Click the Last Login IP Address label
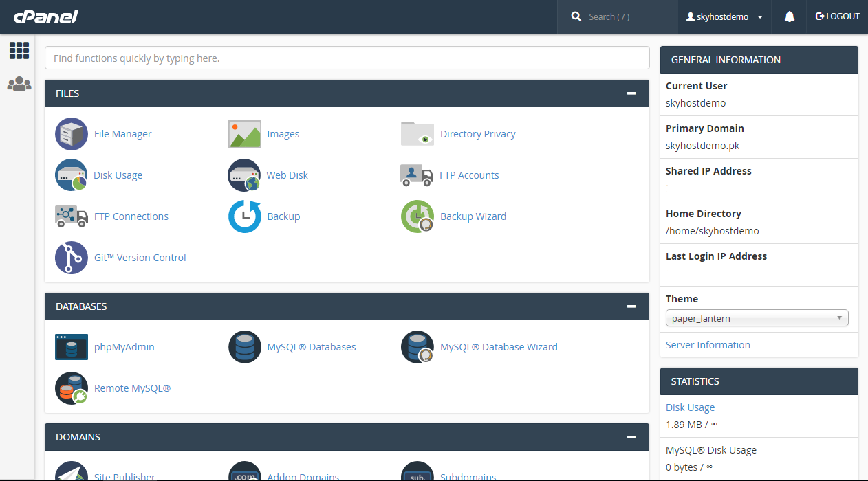The height and width of the screenshot is (481, 868). [716, 256]
